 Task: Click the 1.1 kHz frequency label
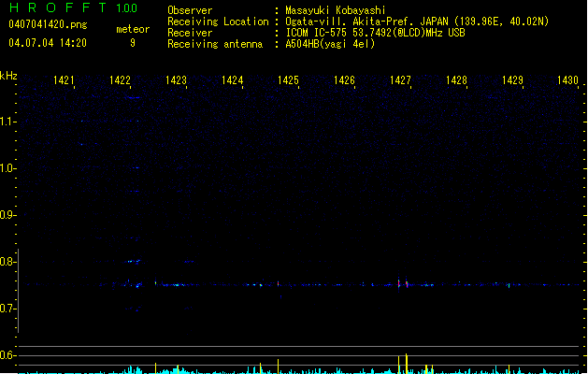coord(7,122)
